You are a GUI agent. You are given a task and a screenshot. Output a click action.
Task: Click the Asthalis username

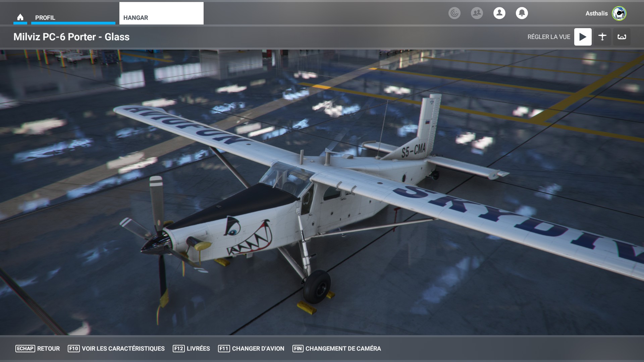coord(596,13)
